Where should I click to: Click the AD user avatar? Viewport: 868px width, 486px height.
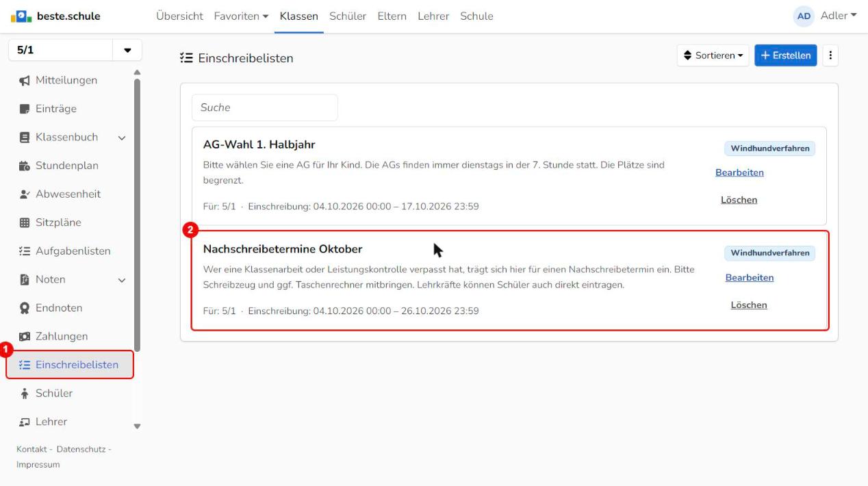coord(804,16)
